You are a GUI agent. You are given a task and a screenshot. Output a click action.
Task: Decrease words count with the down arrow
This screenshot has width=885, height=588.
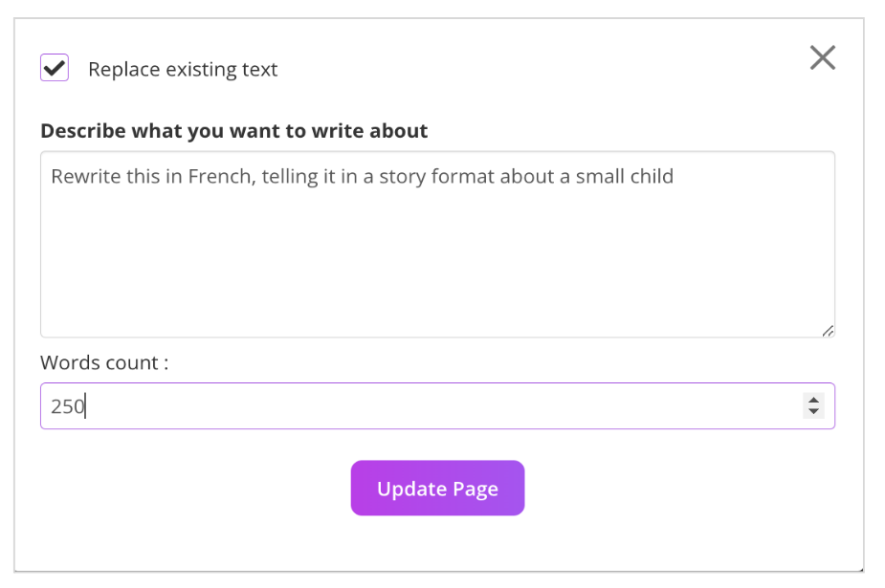click(x=813, y=412)
